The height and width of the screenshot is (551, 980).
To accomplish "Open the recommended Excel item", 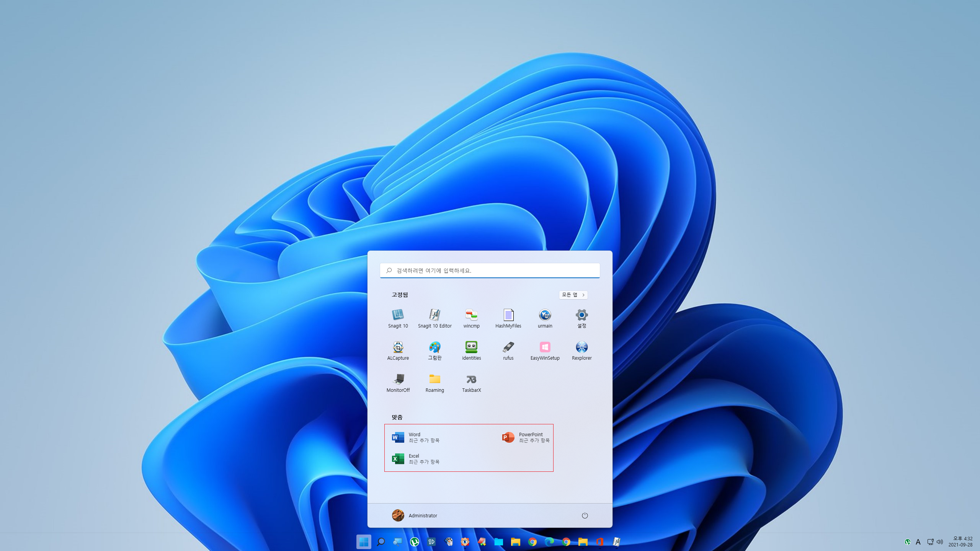I will tap(416, 459).
